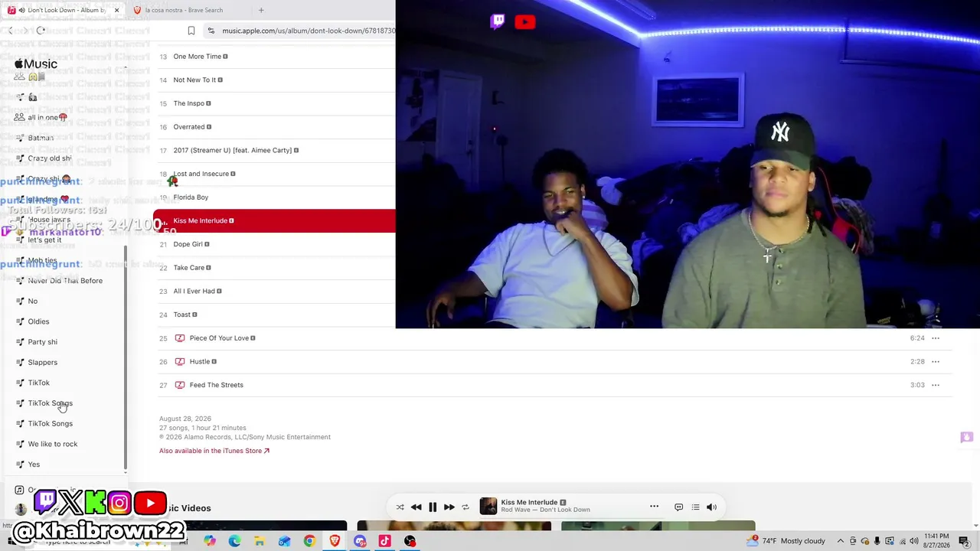Open the notification center icon
Viewport: 980px width, 551px height.
click(x=964, y=541)
